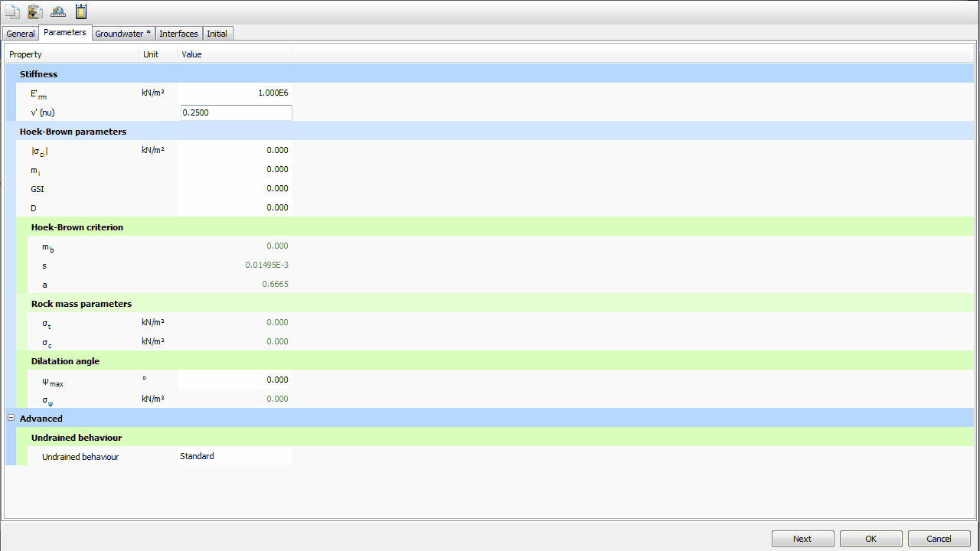Select the Initial tab
The width and height of the screenshot is (980, 551).
tap(217, 34)
